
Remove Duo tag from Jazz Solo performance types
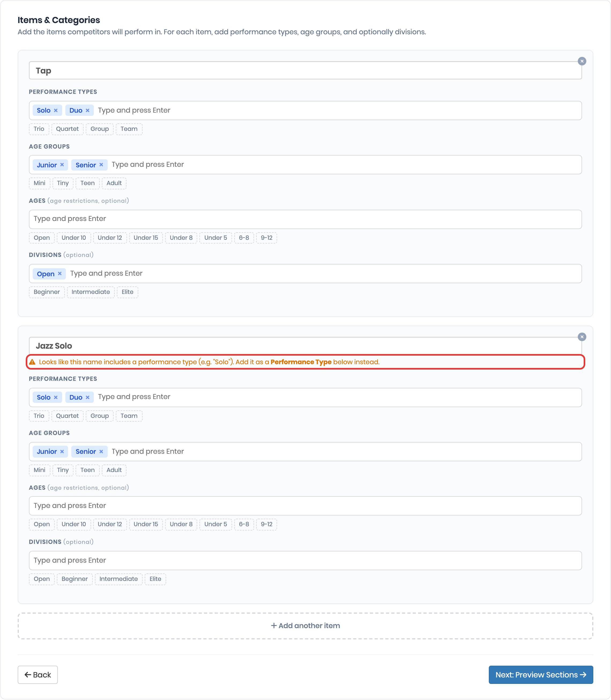(88, 397)
